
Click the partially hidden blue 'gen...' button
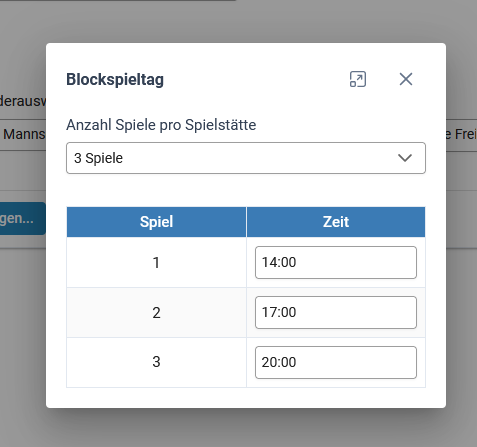click(x=22, y=218)
